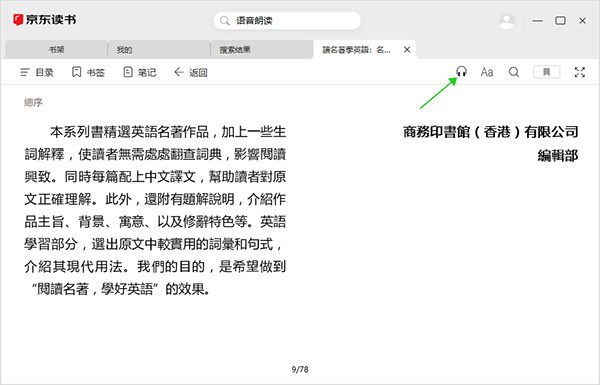
Task: Click the magnifier icon in search box
Action: pyautogui.click(x=225, y=20)
